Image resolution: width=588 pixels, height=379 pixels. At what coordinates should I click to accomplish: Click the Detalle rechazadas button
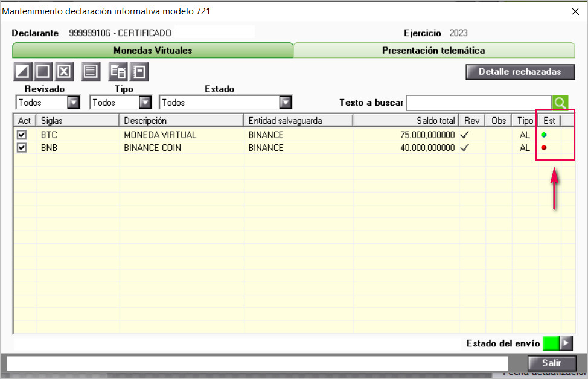click(520, 72)
